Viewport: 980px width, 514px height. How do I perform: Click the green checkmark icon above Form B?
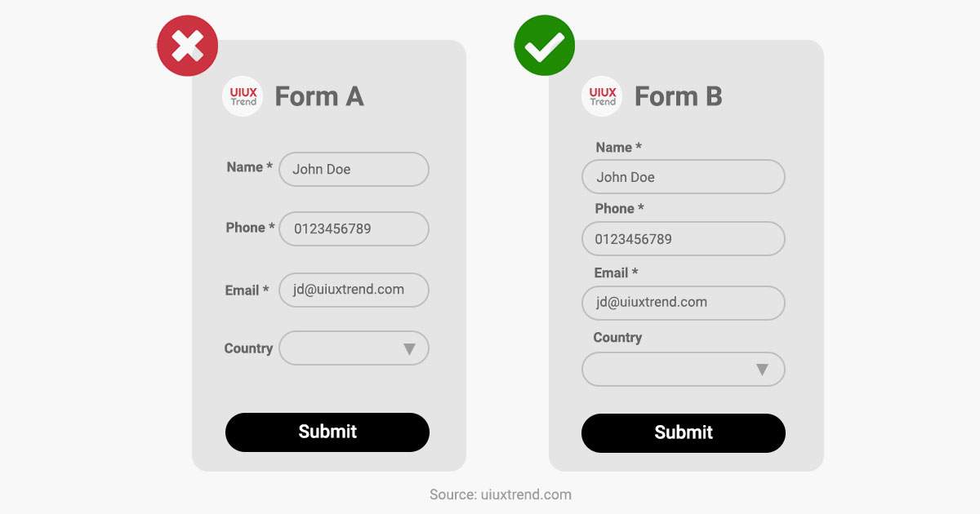[x=545, y=46]
